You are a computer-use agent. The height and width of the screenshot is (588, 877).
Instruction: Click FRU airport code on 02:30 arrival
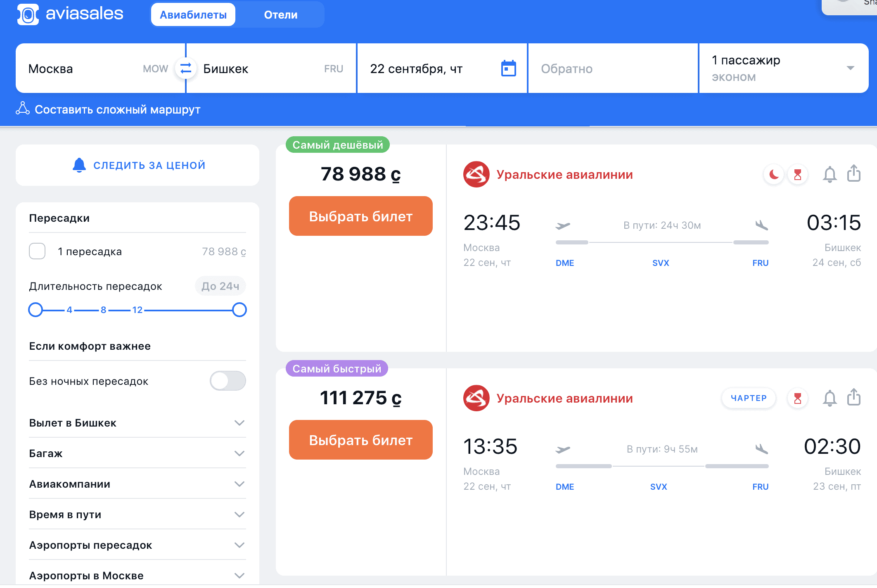click(760, 487)
